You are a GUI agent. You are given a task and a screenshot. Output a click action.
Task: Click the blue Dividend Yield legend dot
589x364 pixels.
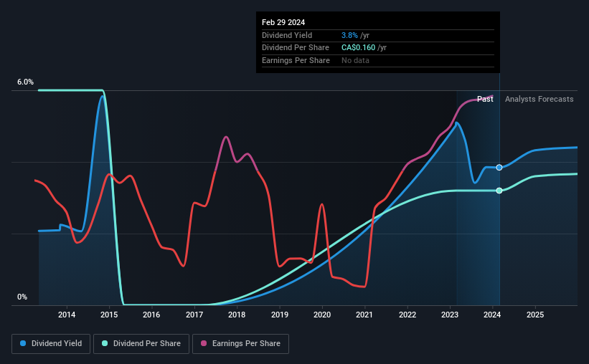pyautogui.click(x=23, y=343)
